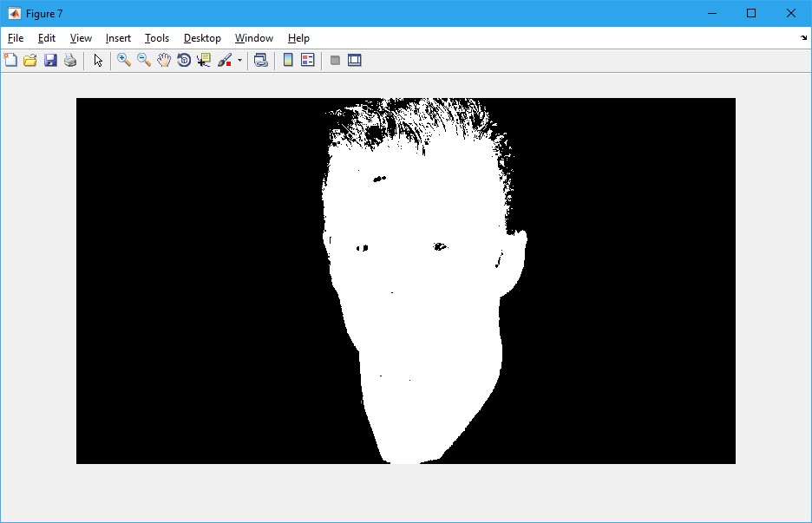Show Plot Tools and dock figure

tap(354, 60)
